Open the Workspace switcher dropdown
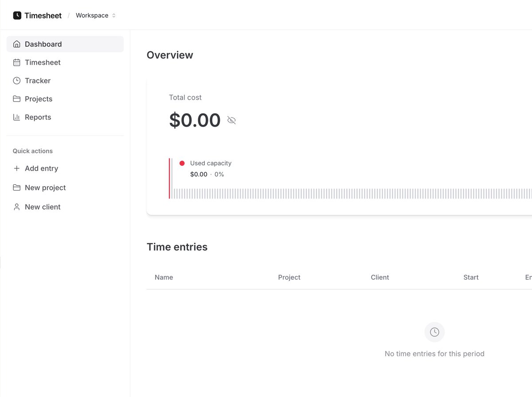Viewport: 532px width, 397px height. [96, 16]
